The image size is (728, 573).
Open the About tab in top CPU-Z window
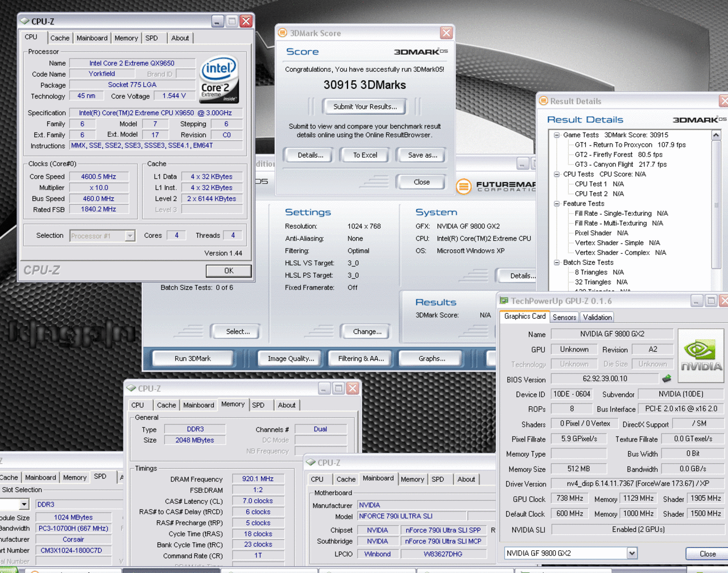[x=180, y=38]
